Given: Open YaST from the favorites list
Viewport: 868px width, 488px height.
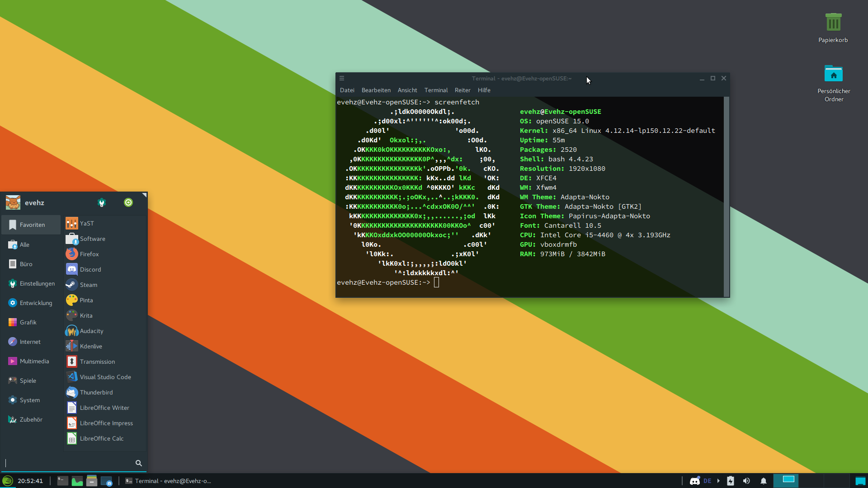Looking at the screenshot, I should (x=105, y=223).
